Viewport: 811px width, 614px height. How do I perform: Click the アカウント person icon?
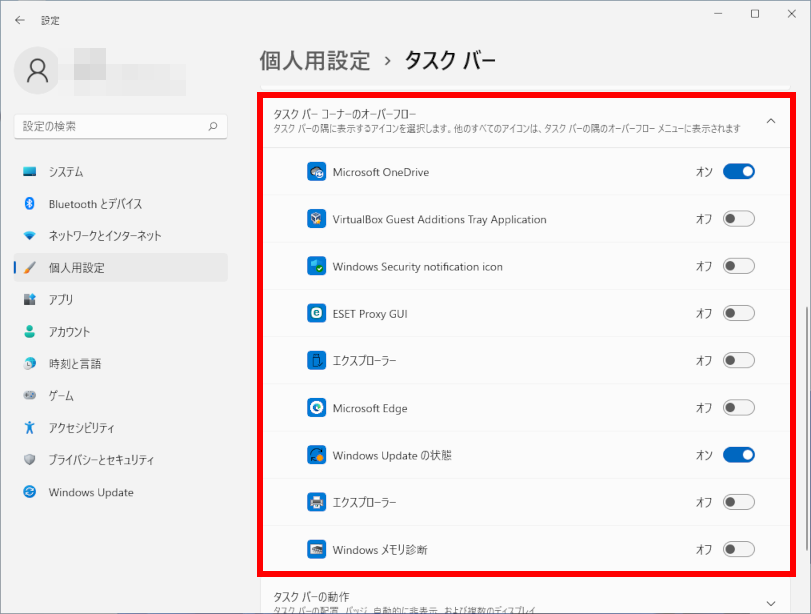[29, 331]
